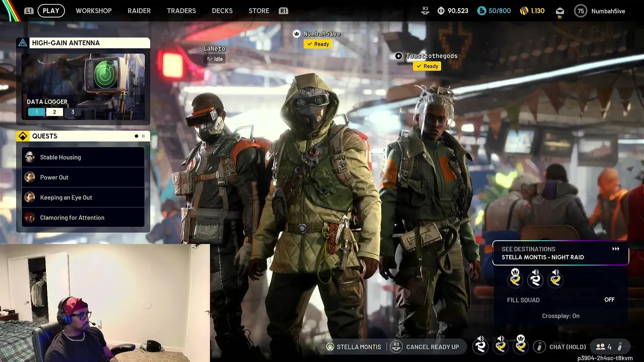Click the Crossplay: On label
This screenshot has height=362, width=644.
coord(560,316)
